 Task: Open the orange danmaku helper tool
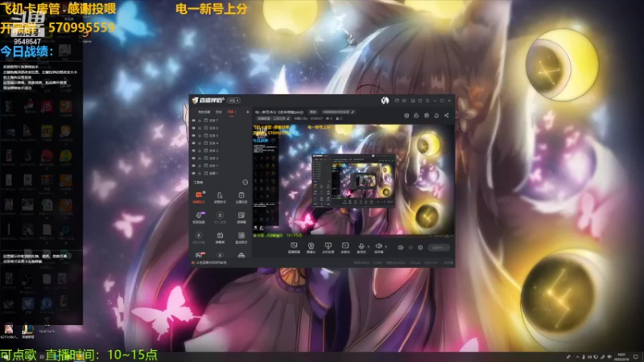[x=199, y=197]
